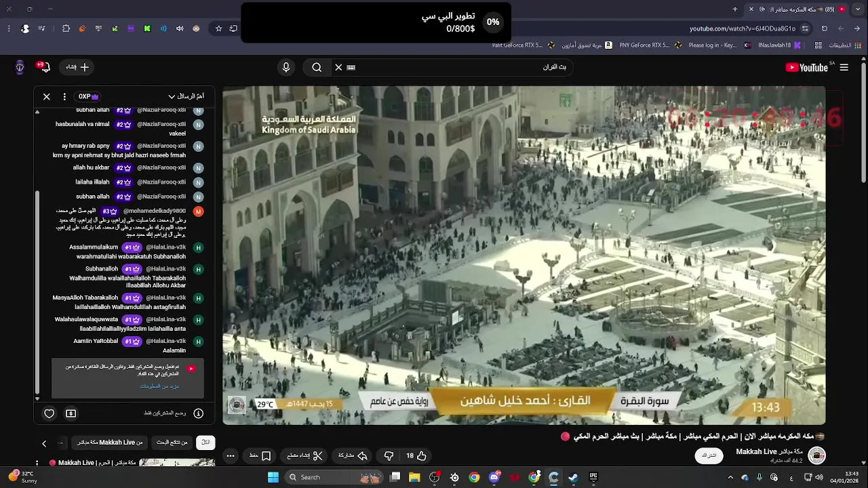Reload the page

click(x=825, y=28)
